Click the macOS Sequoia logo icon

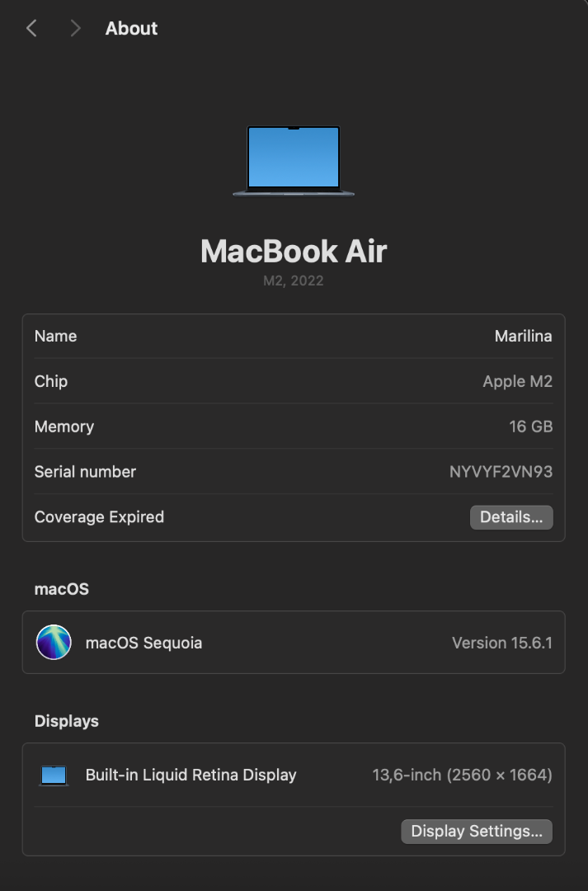[54, 642]
